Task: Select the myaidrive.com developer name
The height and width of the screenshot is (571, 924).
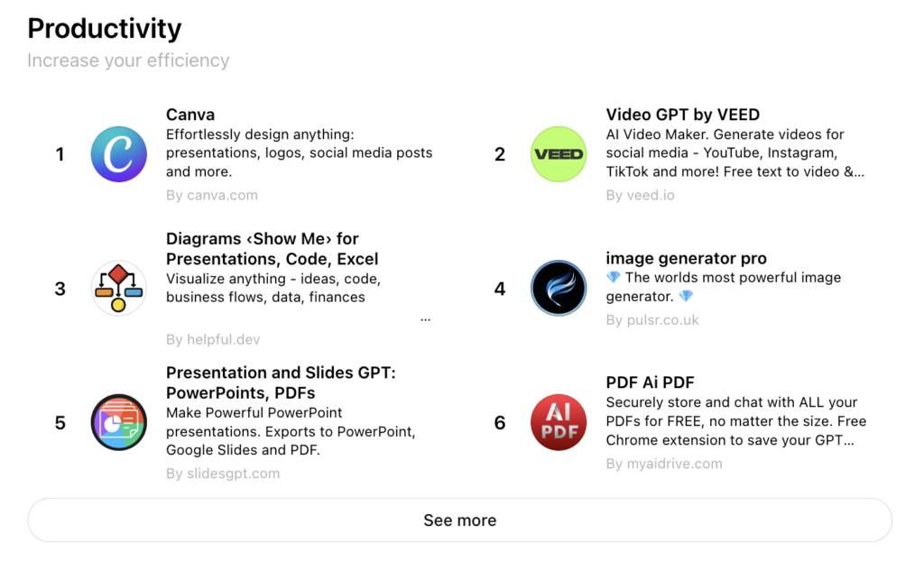Action: pos(664,463)
